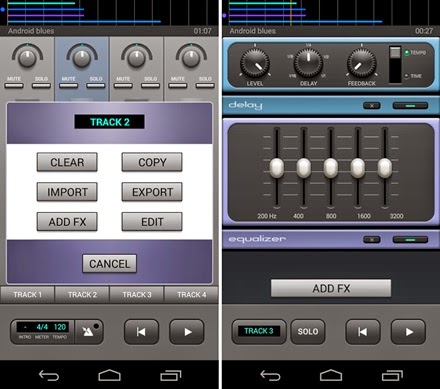Click the 400 Hz equalizer slider handle
Viewport: 440px width, 389px height.
304,168
